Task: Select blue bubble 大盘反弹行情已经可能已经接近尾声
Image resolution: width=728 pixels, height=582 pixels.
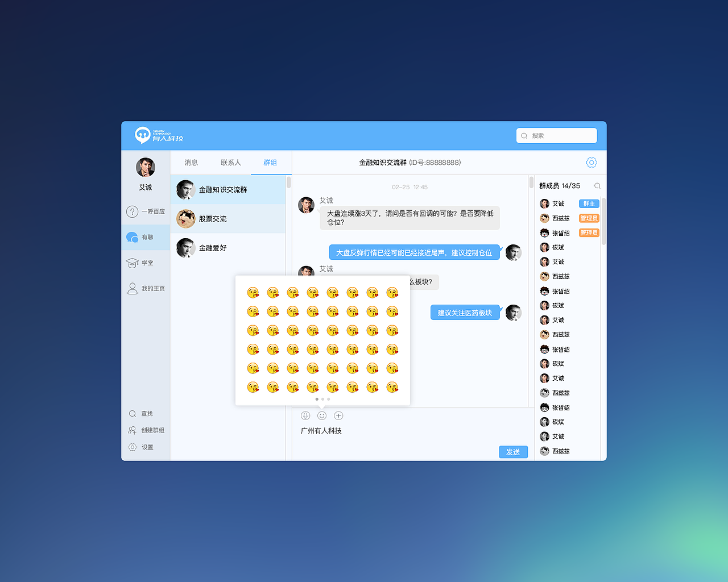Action: click(415, 252)
